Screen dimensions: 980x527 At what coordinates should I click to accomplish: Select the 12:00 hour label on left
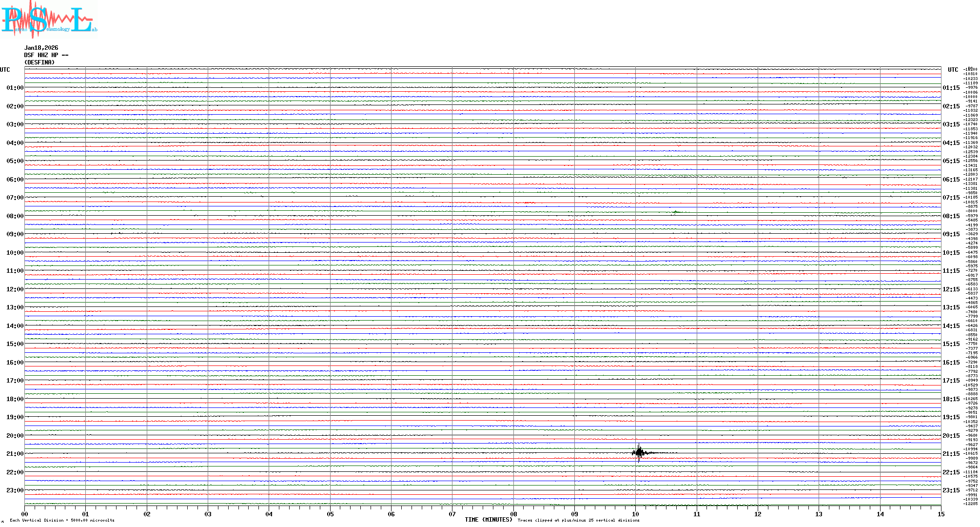click(15, 289)
